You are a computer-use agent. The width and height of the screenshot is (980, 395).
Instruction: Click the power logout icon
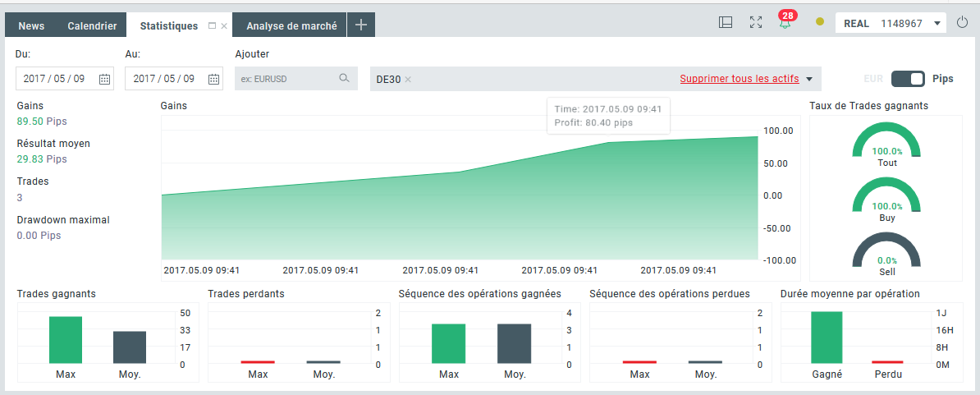click(963, 24)
